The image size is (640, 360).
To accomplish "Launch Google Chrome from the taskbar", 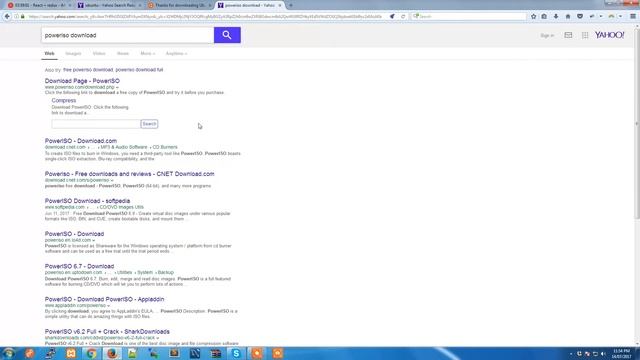I will coord(91,353).
